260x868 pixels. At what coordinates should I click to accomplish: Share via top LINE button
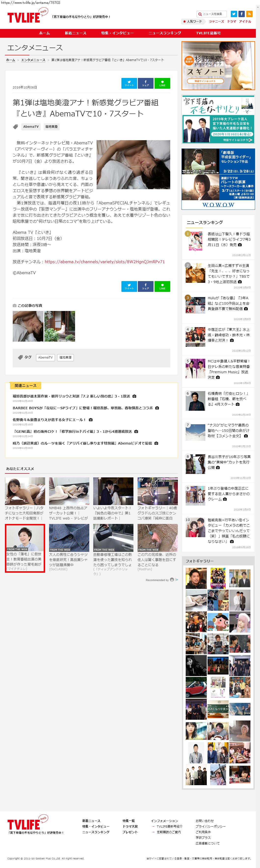(x=162, y=83)
